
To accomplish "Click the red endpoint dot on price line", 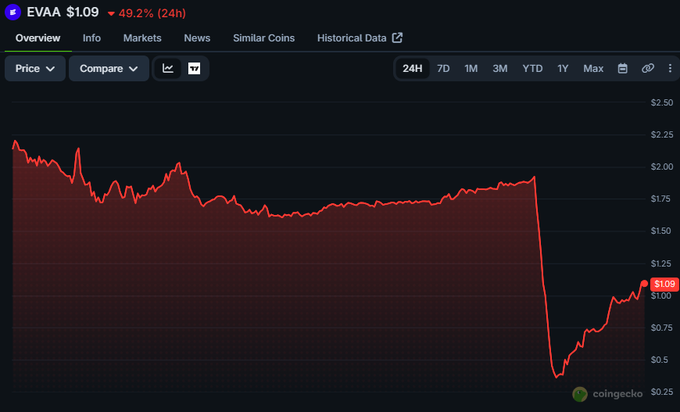I will (x=644, y=284).
